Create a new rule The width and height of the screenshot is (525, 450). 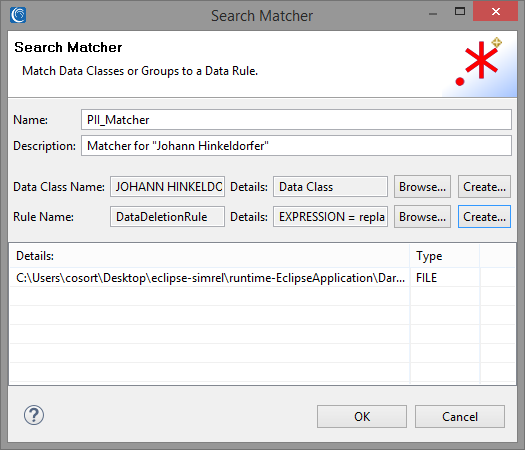pos(484,217)
